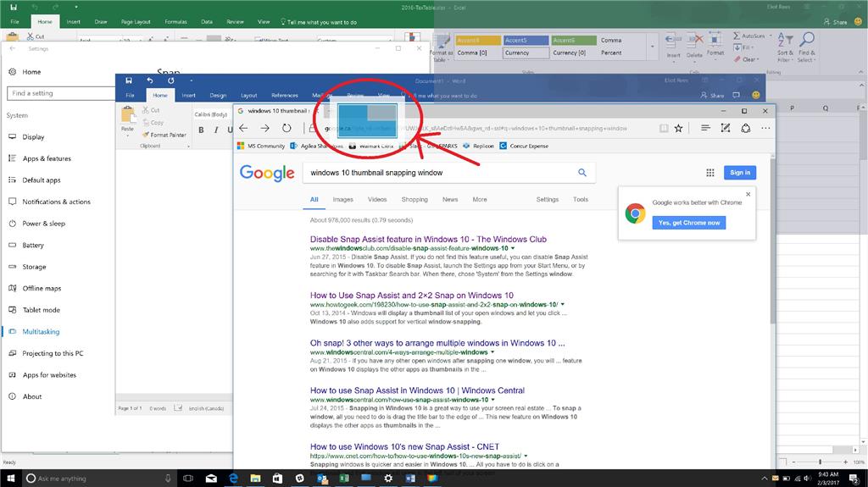Viewport: 868px width, 487px height.
Task: Select Google Images results tab
Action: (342, 199)
